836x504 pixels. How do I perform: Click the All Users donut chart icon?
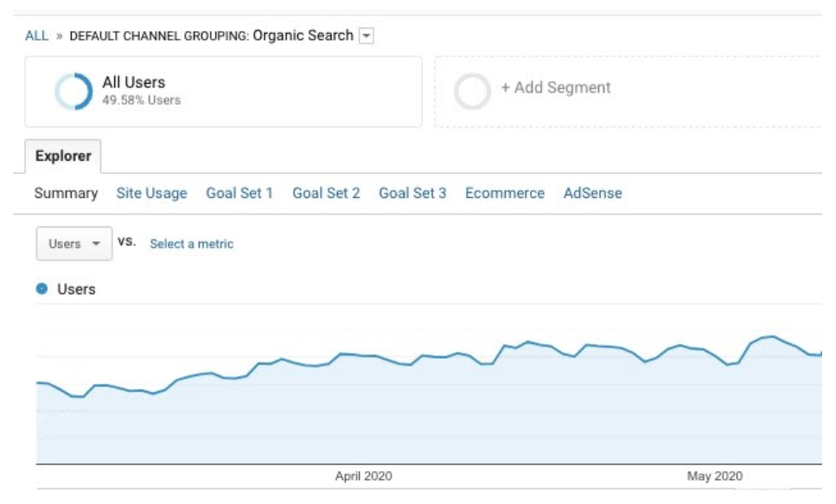73,91
